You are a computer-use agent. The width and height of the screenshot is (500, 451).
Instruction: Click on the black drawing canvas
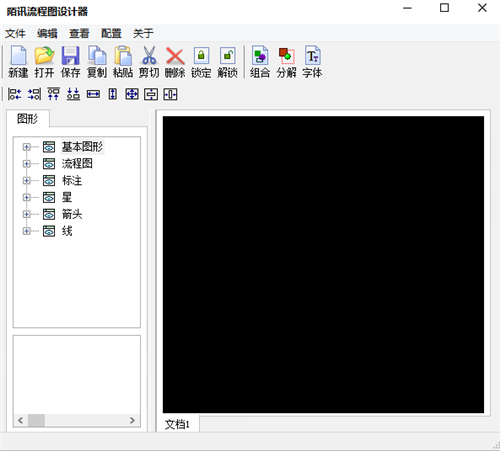[323, 265]
